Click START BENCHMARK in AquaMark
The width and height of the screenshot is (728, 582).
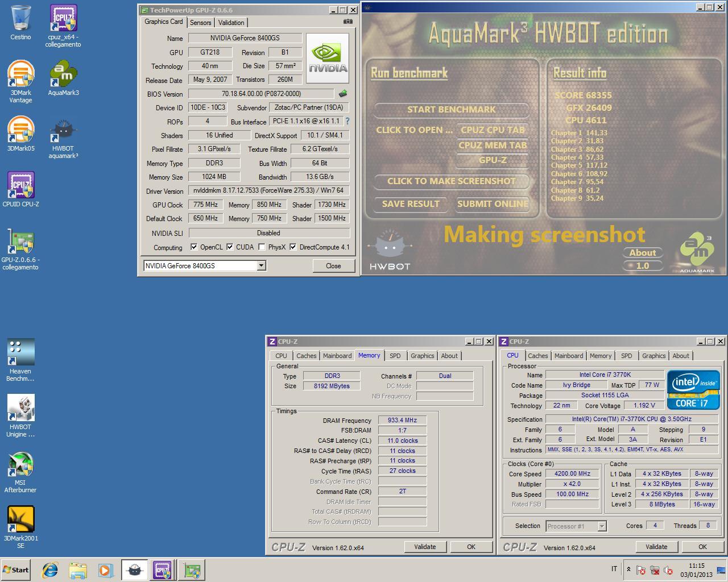tap(452, 110)
